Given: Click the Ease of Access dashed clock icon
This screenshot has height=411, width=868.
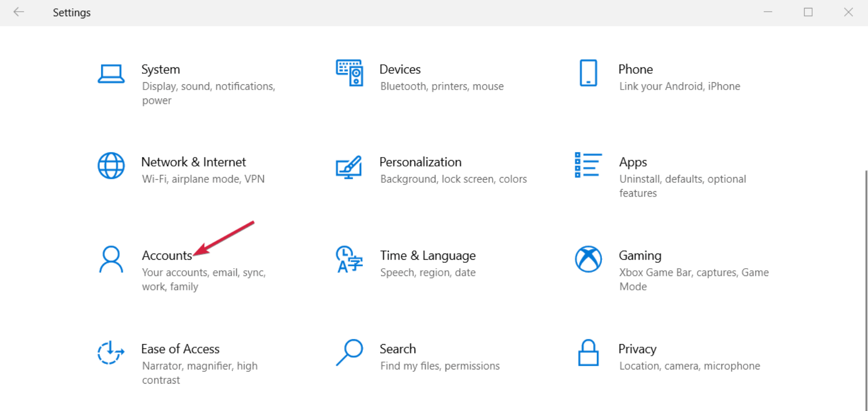Looking at the screenshot, I should pyautogui.click(x=111, y=353).
